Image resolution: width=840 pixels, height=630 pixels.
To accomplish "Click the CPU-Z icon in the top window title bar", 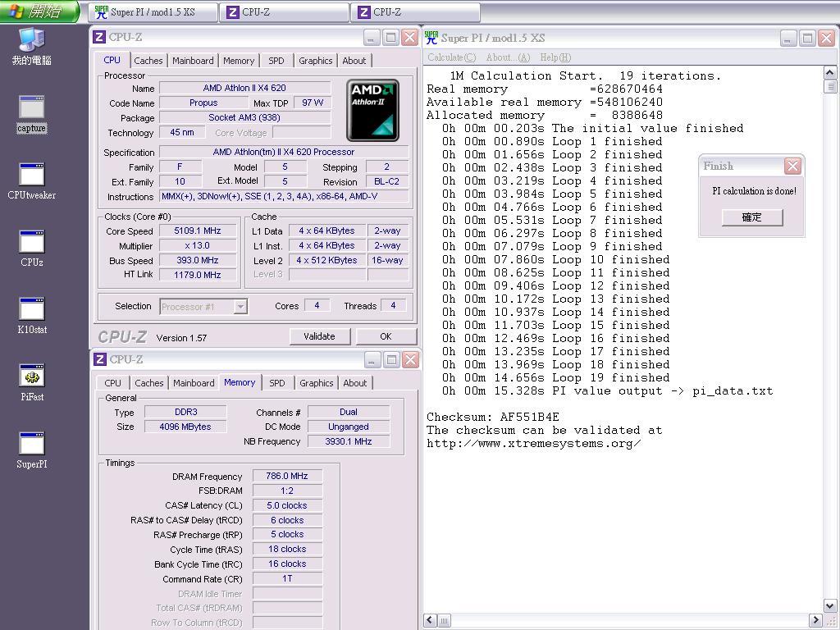I will (x=99, y=37).
